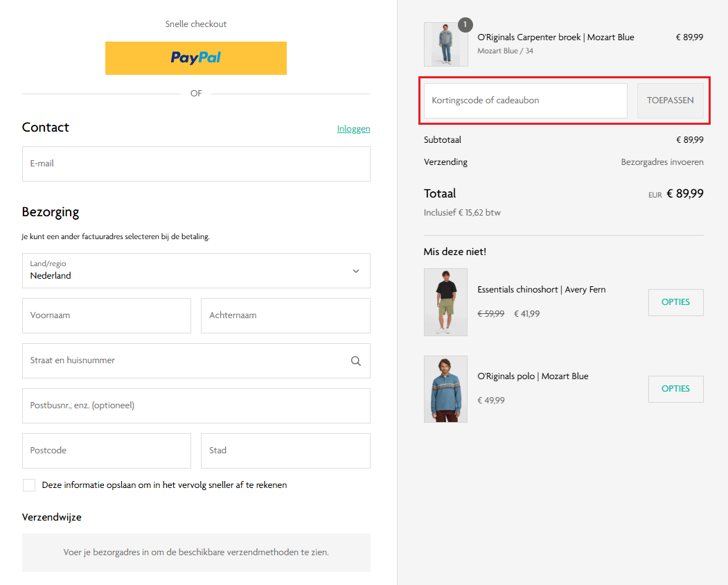
Task: Click the E-mail input field
Action: (x=196, y=164)
